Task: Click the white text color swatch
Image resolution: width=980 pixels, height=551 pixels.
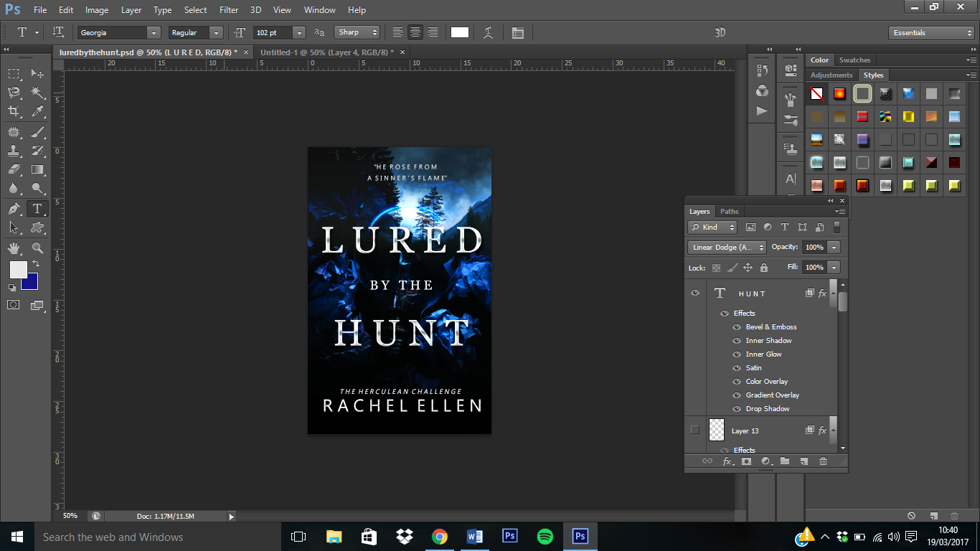Action: (460, 33)
